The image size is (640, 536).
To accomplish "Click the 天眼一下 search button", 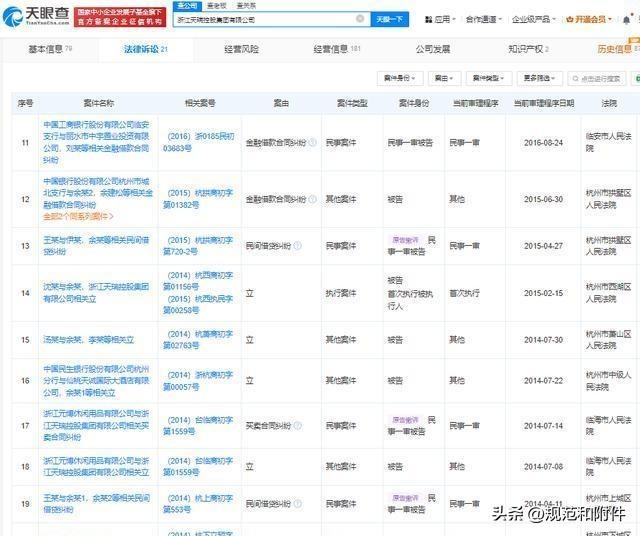I will click(389, 19).
